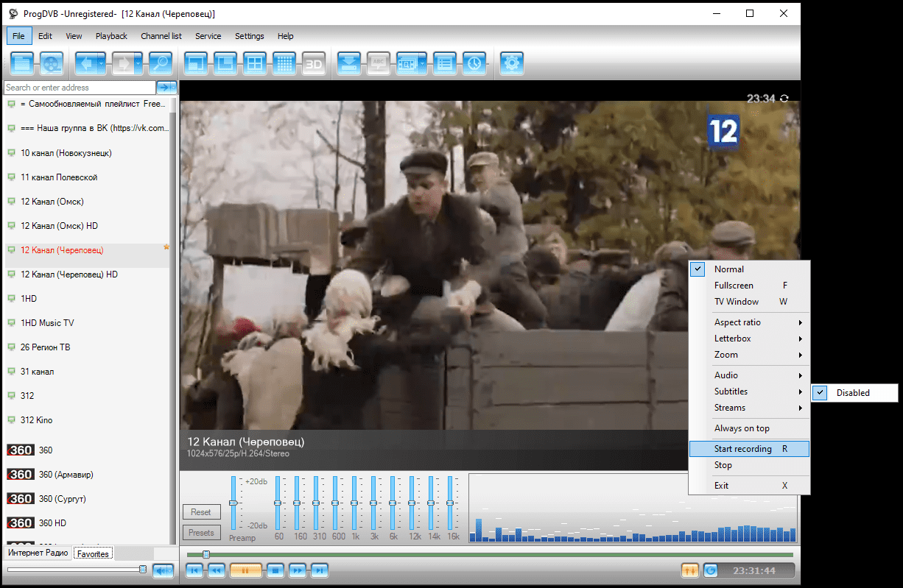Toggle the equalizer button near the clock
Viewport: 903px width, 588px height.
690,570
